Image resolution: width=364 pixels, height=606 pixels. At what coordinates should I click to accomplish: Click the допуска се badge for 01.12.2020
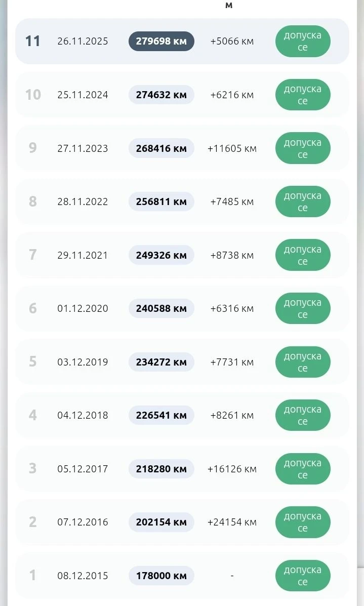click(303, 308)
